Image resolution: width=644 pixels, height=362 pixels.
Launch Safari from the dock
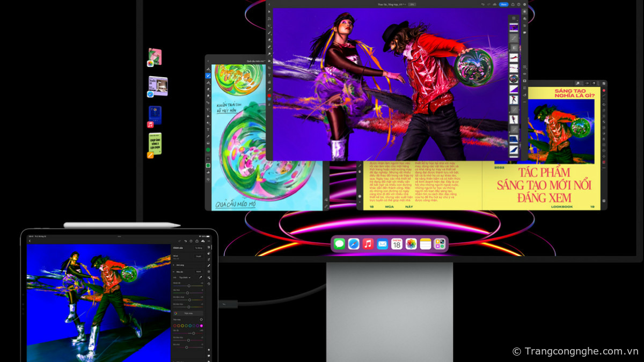[x=354, y=245]
